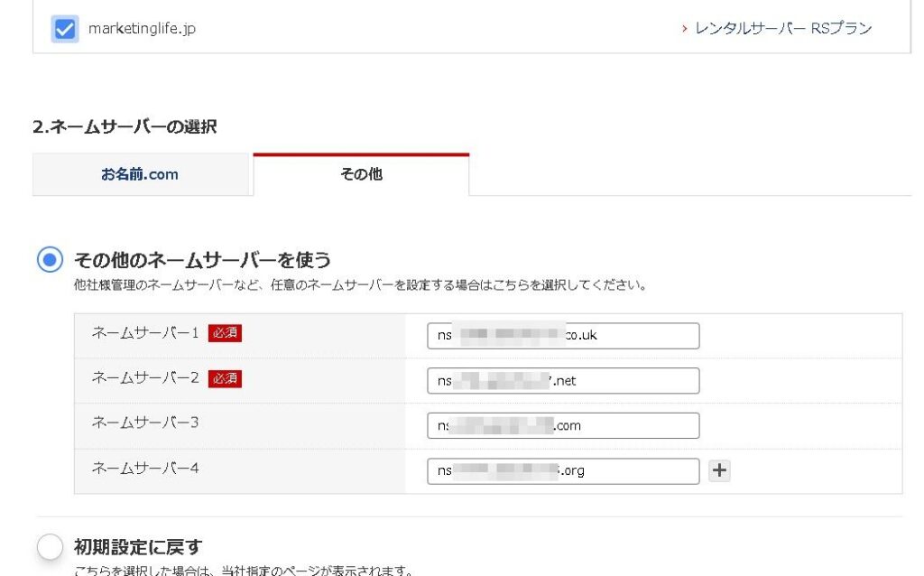Click the ネームサーバー2 field ending in .net
924x576 pixels.
pos(563,381)
